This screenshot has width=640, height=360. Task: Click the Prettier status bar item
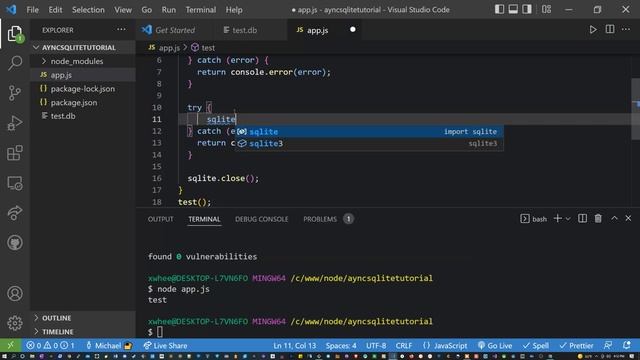tap(576, 346)
